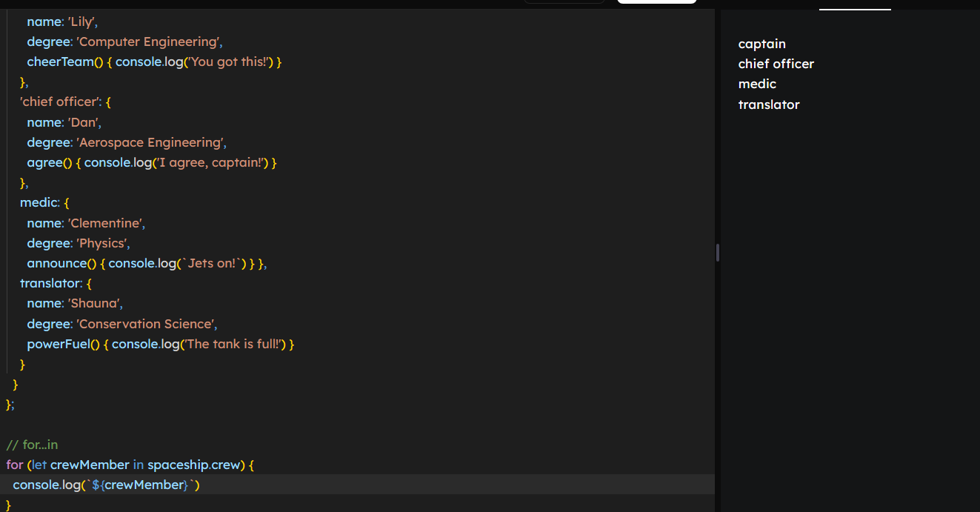980x512 pixels.
Task: Click the 'Computer Engineering' degree string
Action: (149, 41)
